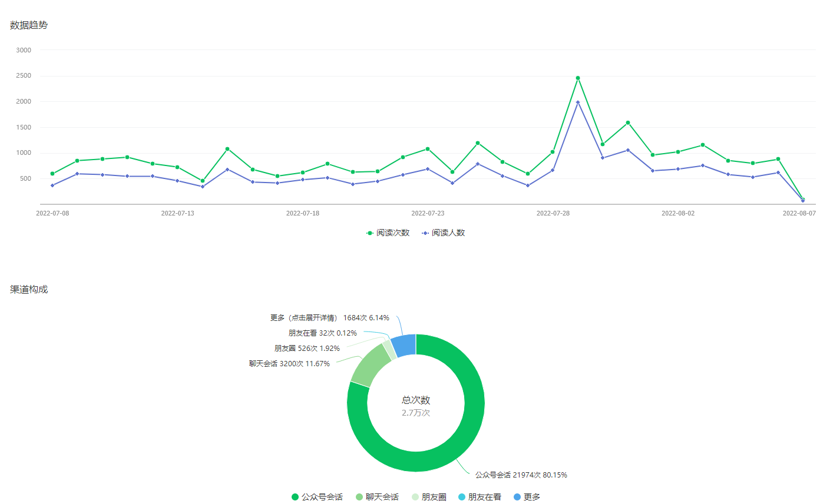
Task: Click the 2500 y-axis label
Action: 24,76
